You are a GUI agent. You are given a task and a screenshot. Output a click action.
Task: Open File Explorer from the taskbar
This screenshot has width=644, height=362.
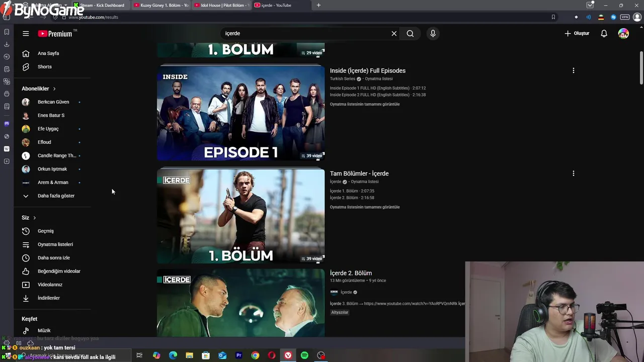coord(189,355)
